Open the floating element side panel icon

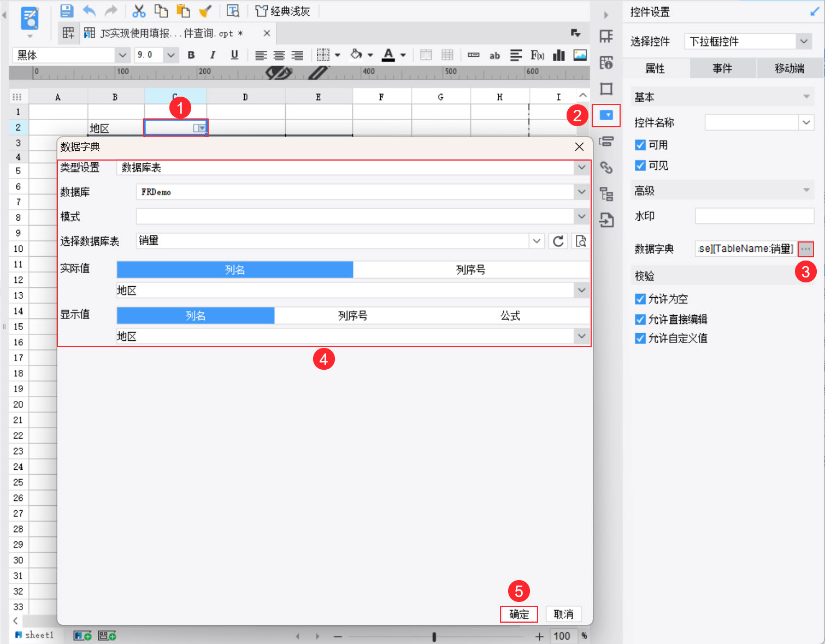pos(606,89)
